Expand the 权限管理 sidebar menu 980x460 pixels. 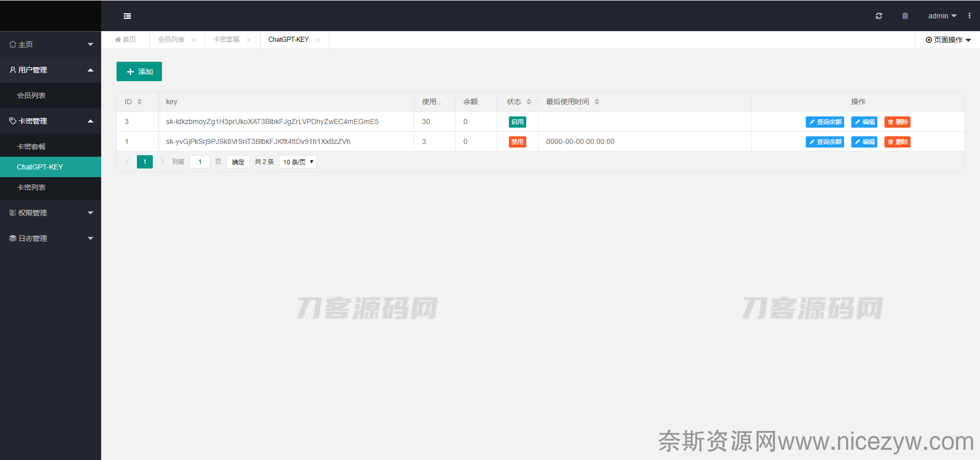tap(51, 213)
